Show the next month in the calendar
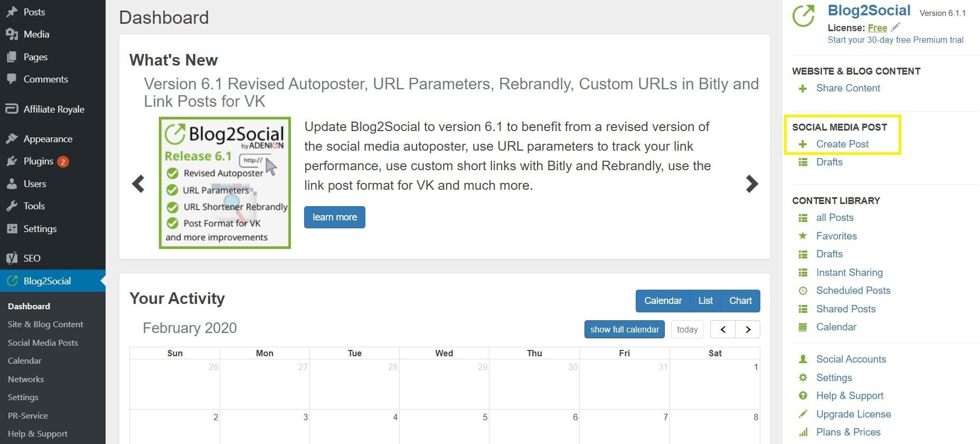 [x=748, y=329]
